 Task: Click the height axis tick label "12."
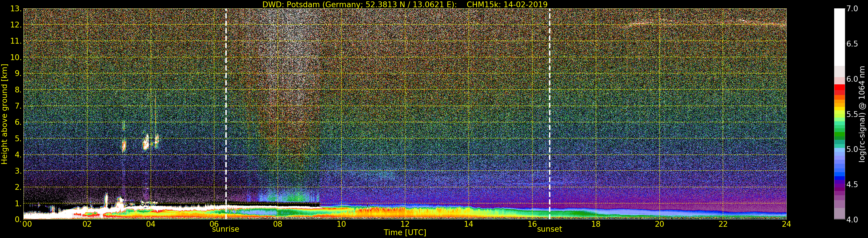(x=16, y=25)
